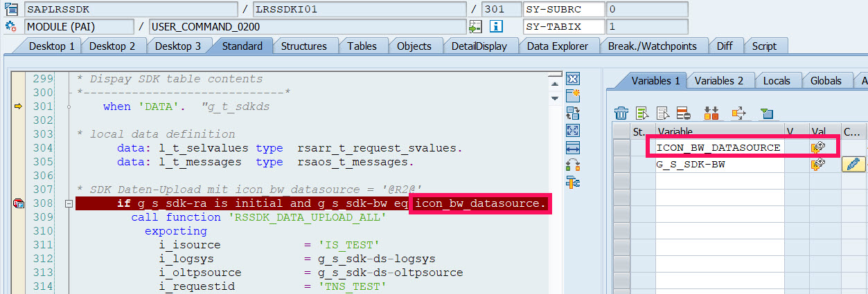Open the Objects tab
This screenshot has height=294, width=868.
tap(414, 46)
